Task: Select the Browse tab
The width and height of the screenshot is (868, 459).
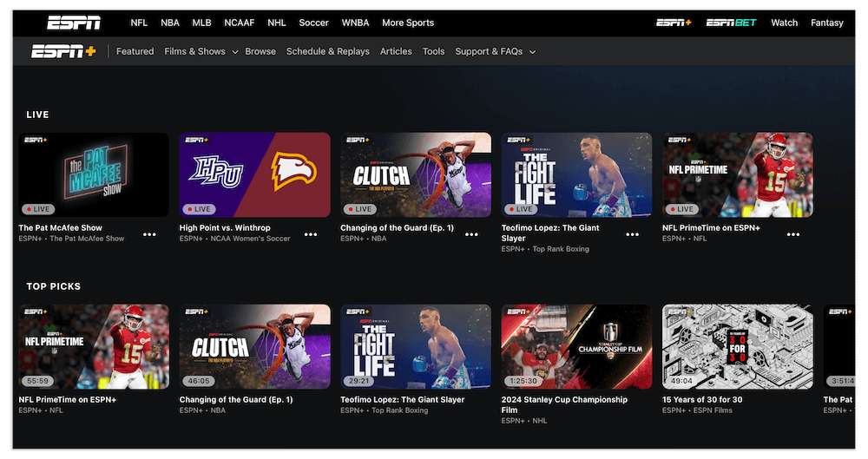Action: (x=260, y=51)
